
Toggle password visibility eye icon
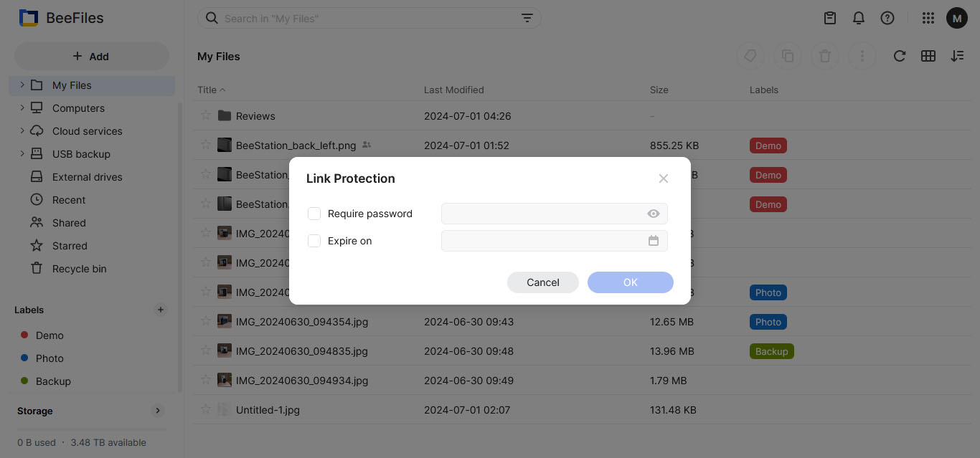[x=654, y=214]
